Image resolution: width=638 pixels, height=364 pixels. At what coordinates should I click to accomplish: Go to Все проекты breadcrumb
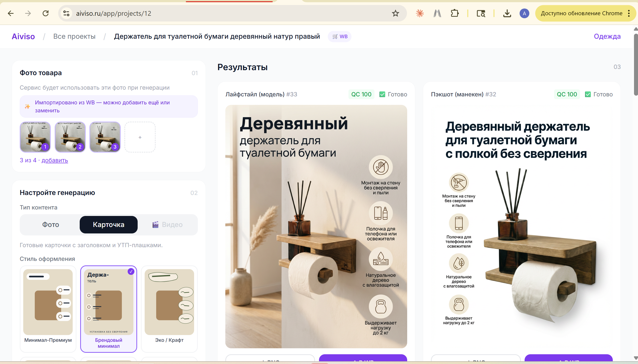click(74, 36)
